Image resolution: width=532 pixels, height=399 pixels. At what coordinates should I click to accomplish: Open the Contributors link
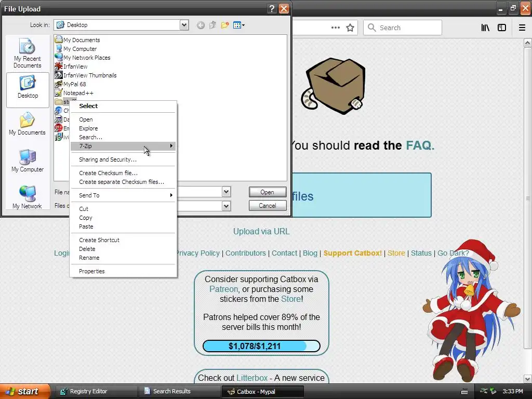246,253
